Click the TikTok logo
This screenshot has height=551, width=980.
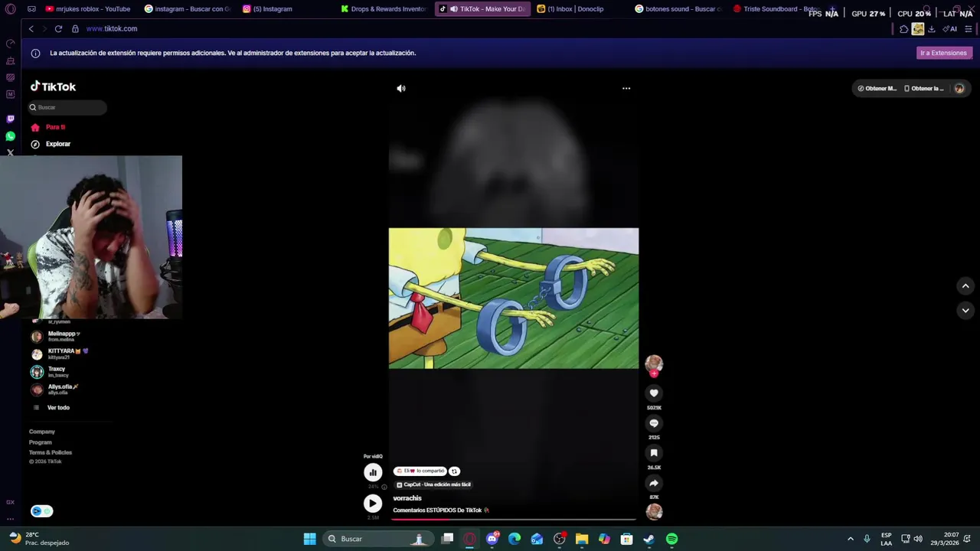(53, 86)
